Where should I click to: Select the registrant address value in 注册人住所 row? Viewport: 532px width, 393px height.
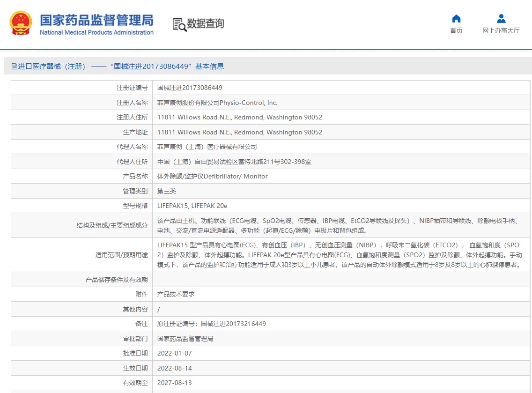point(239,117)
